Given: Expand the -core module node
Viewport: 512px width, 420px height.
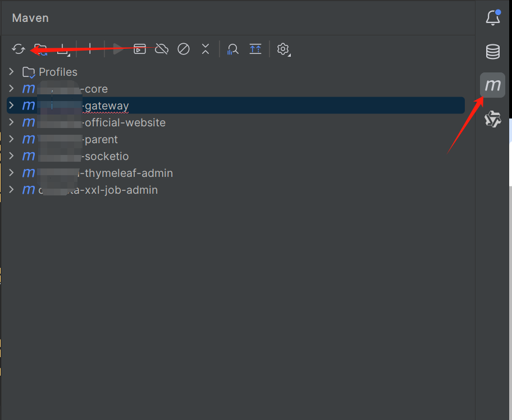Looking at the screenshot, I should tap(11, 89).
